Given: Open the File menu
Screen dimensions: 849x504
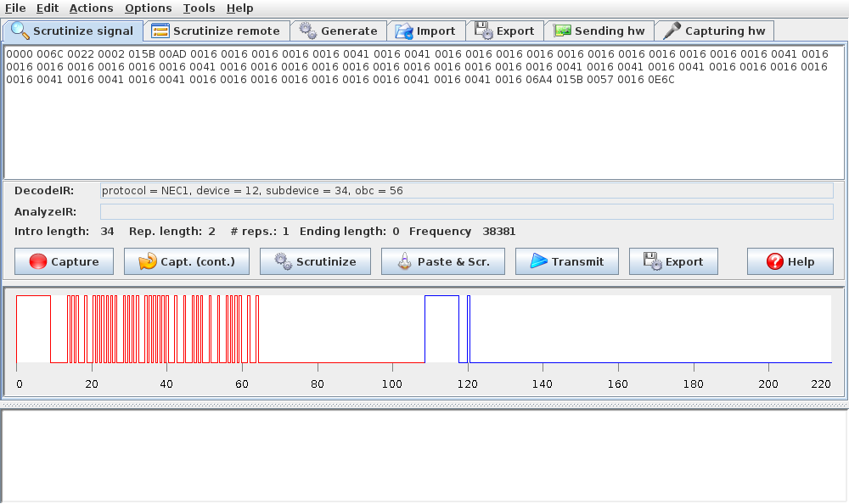Looking at the screenshot, I should (x=15, y=8).
